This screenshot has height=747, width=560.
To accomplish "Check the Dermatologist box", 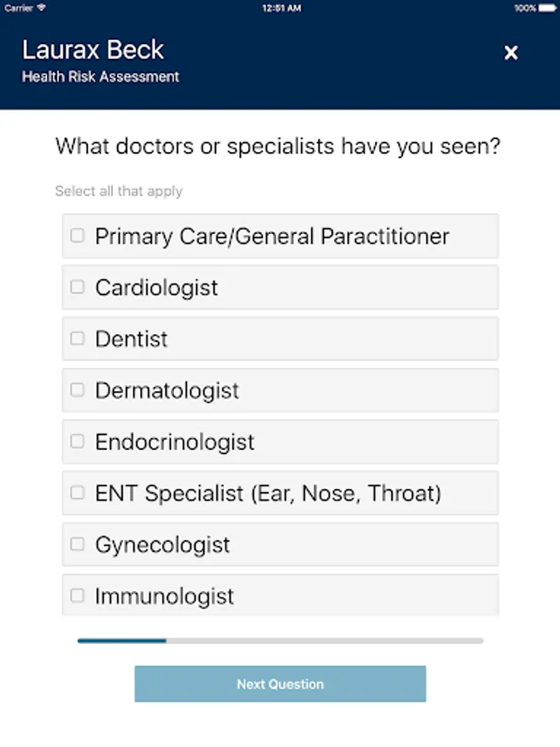I will tap(77, 390).
